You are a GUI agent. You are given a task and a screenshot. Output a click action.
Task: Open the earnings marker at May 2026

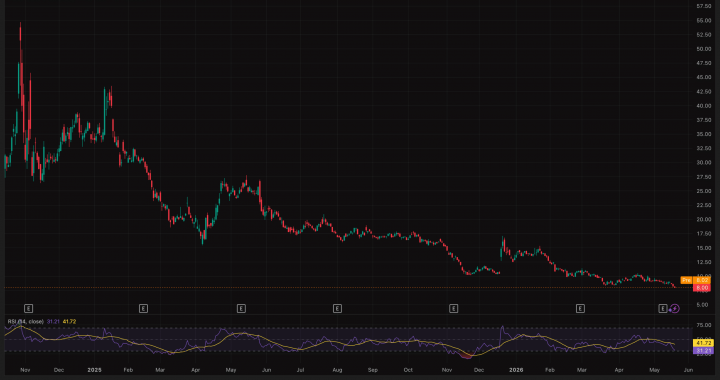tap(663, 309)
